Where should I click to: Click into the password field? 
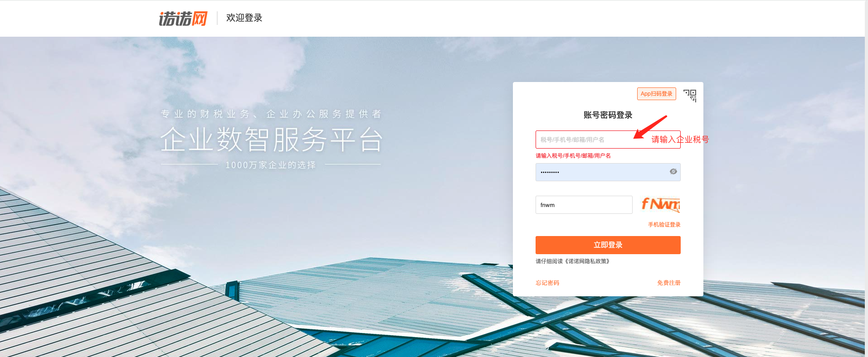[x=608, y=172]
